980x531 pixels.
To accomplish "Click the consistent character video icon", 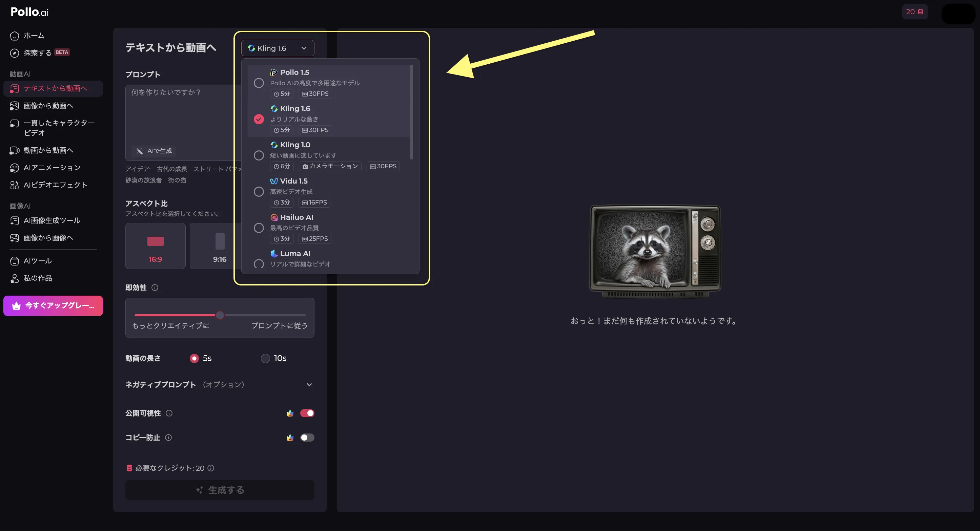I will [15, 123].
